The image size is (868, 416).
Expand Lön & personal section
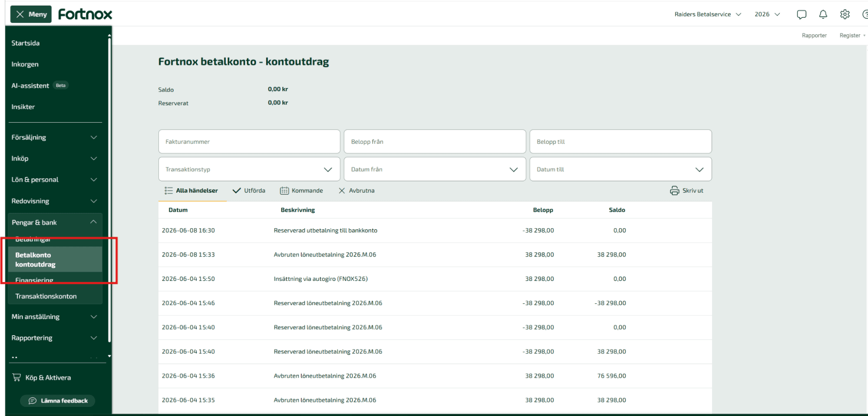pos(55,180)
